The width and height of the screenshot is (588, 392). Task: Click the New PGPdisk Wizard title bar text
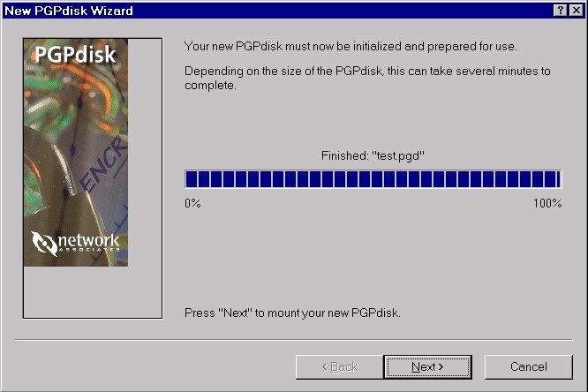point(69,11)
